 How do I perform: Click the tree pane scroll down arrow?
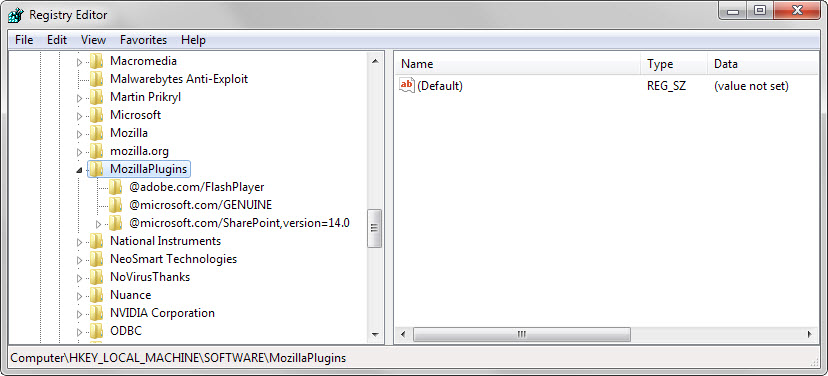coord(375,334)
